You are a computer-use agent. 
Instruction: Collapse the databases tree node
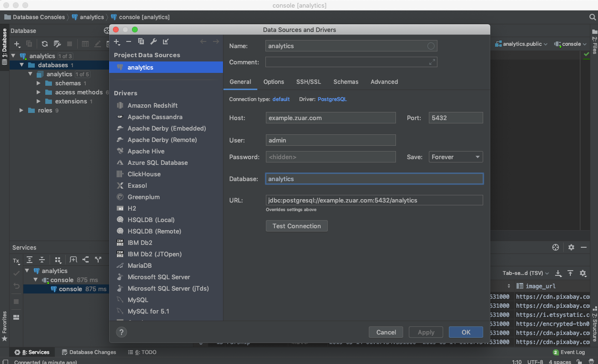(x=21, y=65)
